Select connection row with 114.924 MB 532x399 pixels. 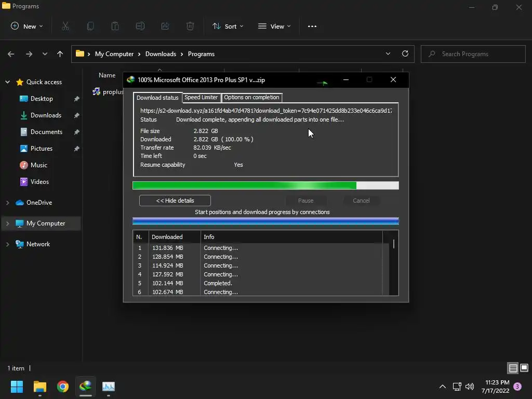click(x=261, y=265)
